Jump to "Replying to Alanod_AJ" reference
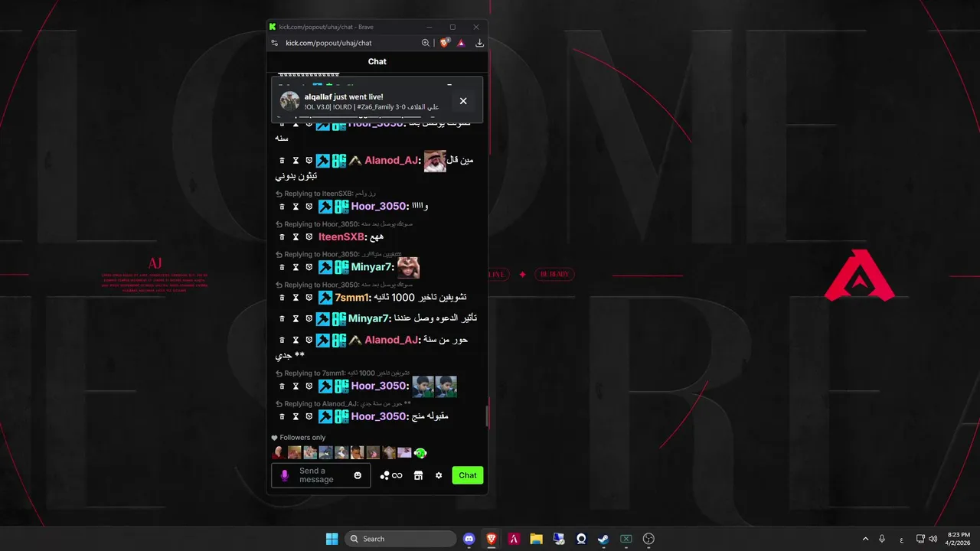980x551 pixels. (343, 404)
